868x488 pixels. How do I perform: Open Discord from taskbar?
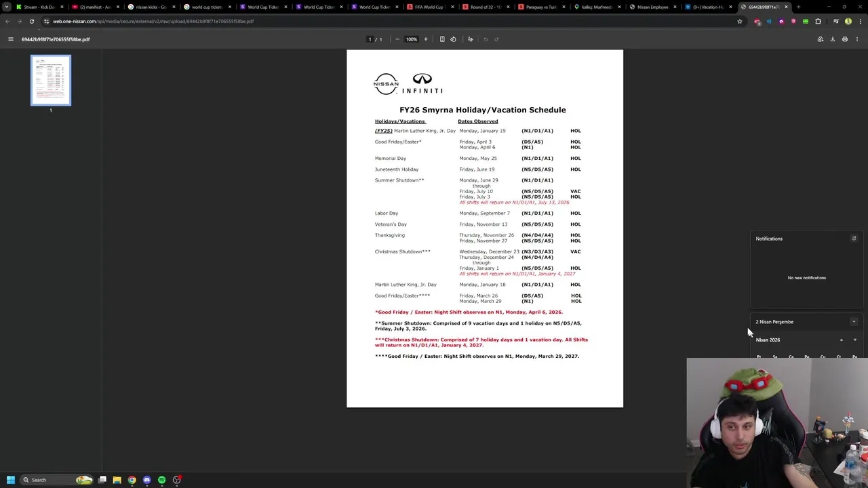click(146, 480)
